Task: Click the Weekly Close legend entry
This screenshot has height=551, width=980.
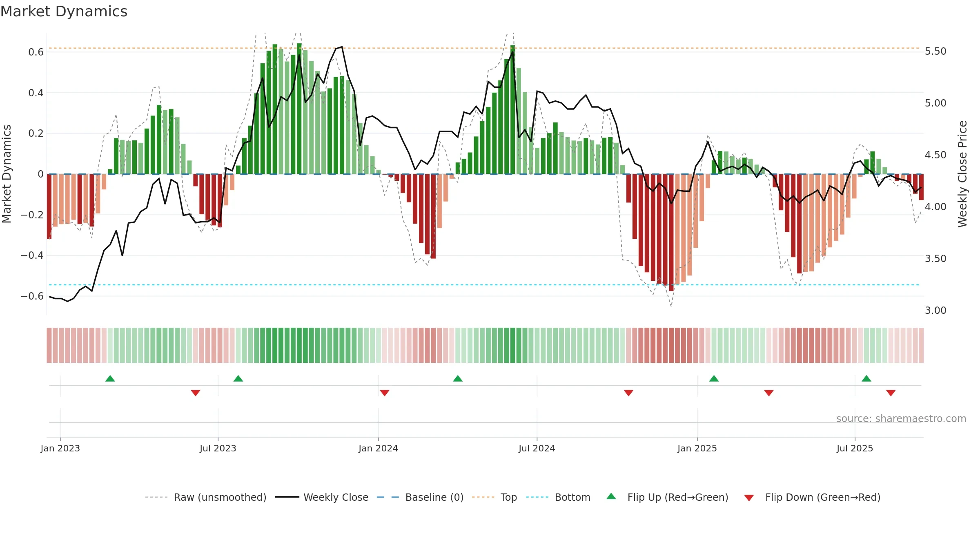Action: coord(321,497)
